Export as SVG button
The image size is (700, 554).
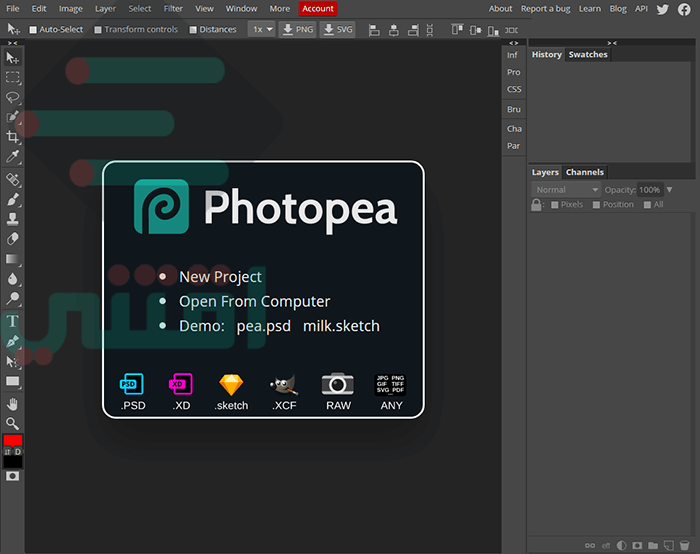point(338,29)
